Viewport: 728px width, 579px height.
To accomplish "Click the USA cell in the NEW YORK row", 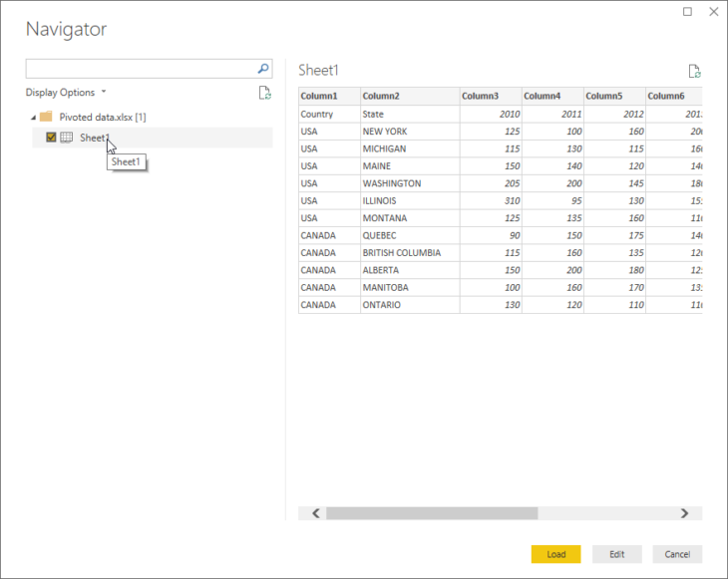I will coord(329,132).
